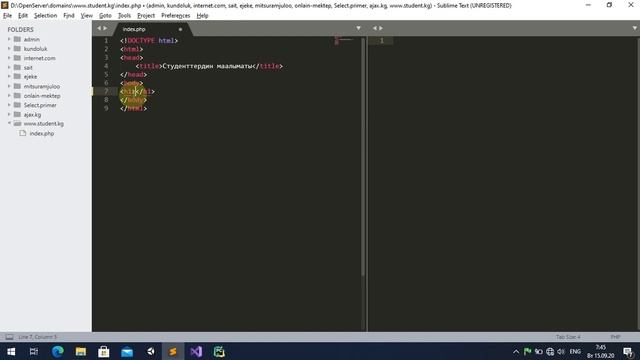Viewport: 640px width, 360px height.
Task: Change Tab Size 4 setting in status bar
Action: 568,337
